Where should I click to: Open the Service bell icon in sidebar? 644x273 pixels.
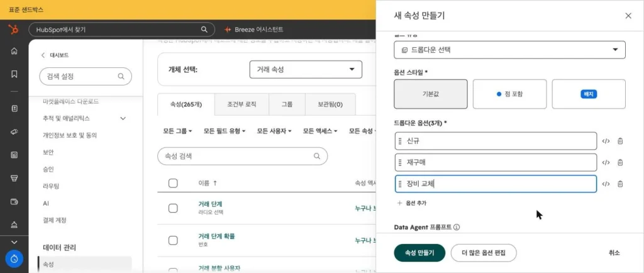14,224
